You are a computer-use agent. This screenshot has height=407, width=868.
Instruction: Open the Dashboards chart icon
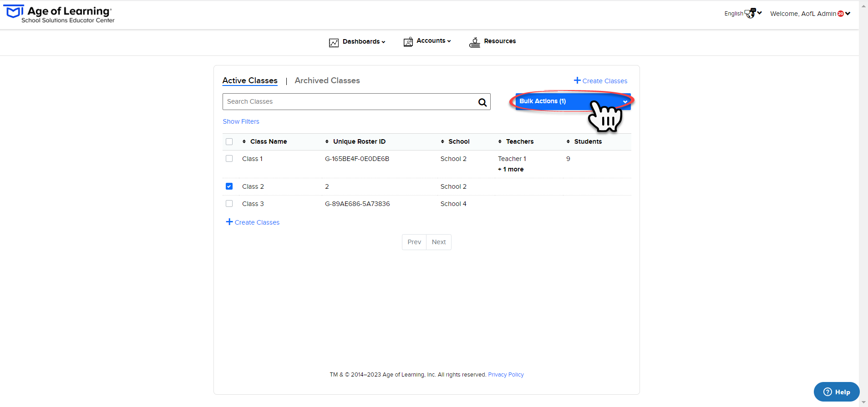[334, 43]
